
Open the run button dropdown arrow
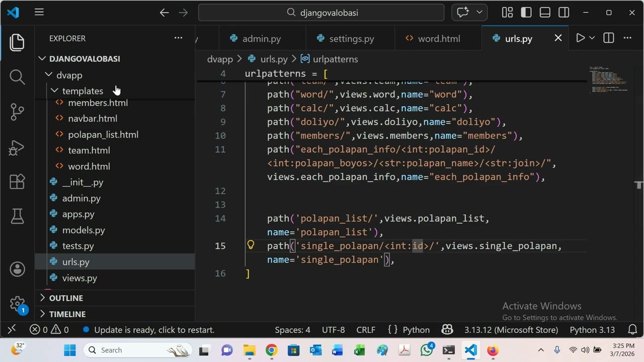pos(592,38)
